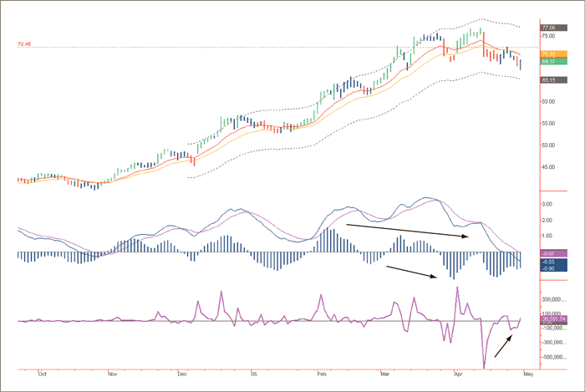
Task: Click the red 72.46 level label
Action: tap(25, 44)
